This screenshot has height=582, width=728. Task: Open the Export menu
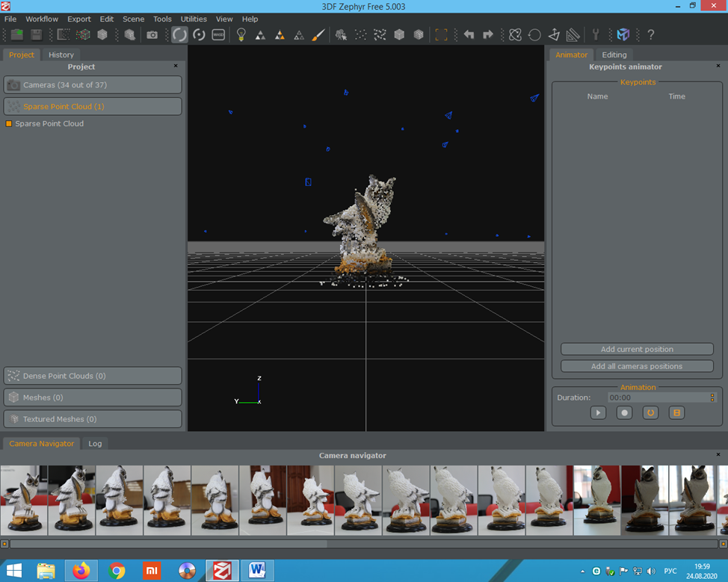(79, 19)
